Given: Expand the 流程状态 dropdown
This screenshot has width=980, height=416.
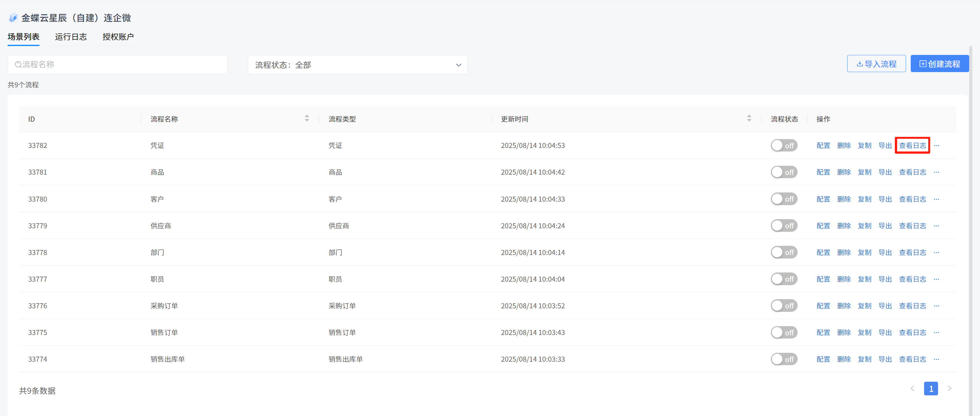Looking at the screenshot, I should pos(357,65).
